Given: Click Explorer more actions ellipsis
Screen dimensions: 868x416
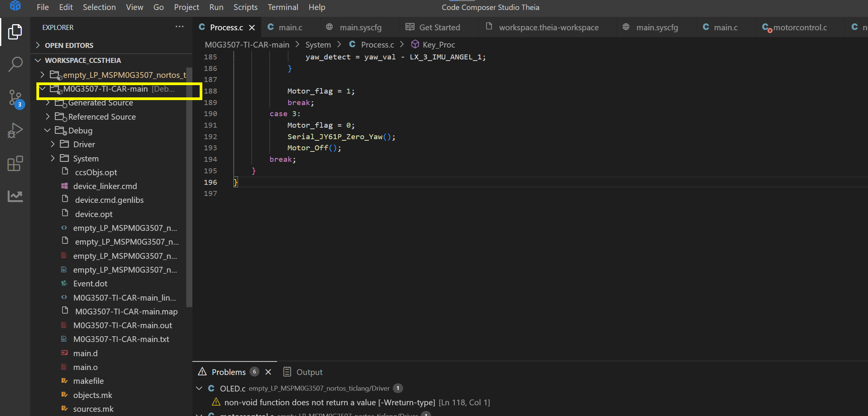Looking at the screenshot, I should coord(179,27).
